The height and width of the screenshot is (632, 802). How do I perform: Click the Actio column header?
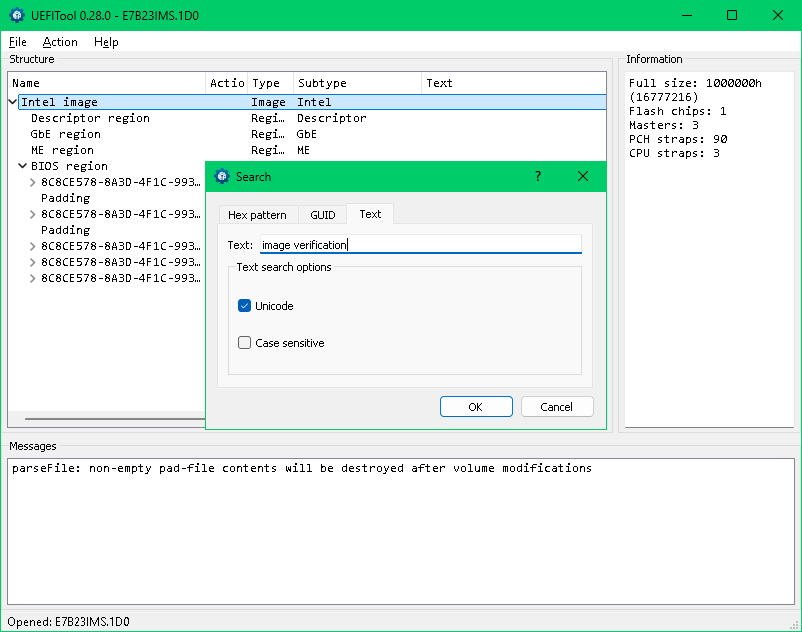coord(227,83)
